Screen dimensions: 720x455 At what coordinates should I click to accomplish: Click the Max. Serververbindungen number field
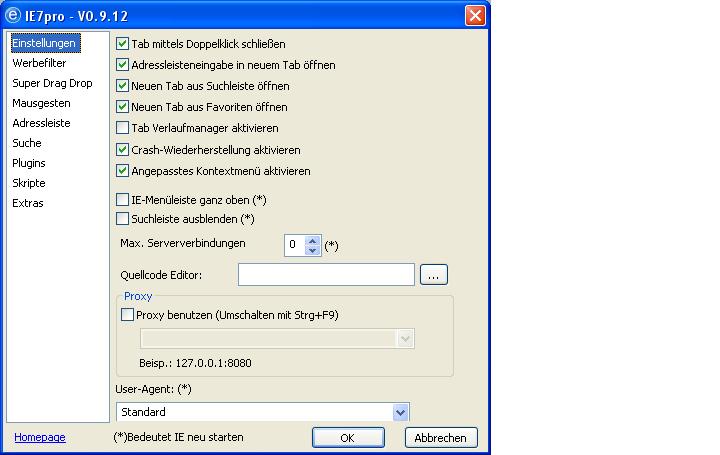tap(295, 245)
